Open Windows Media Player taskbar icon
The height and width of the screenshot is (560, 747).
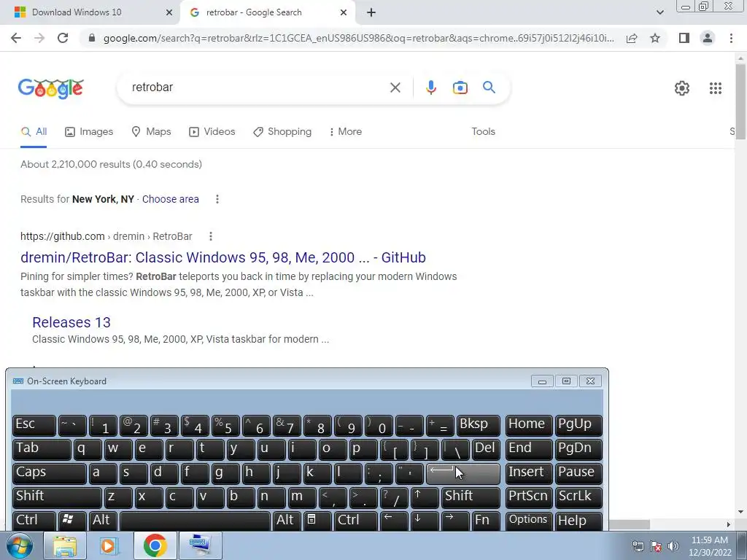tap(109, 545)
